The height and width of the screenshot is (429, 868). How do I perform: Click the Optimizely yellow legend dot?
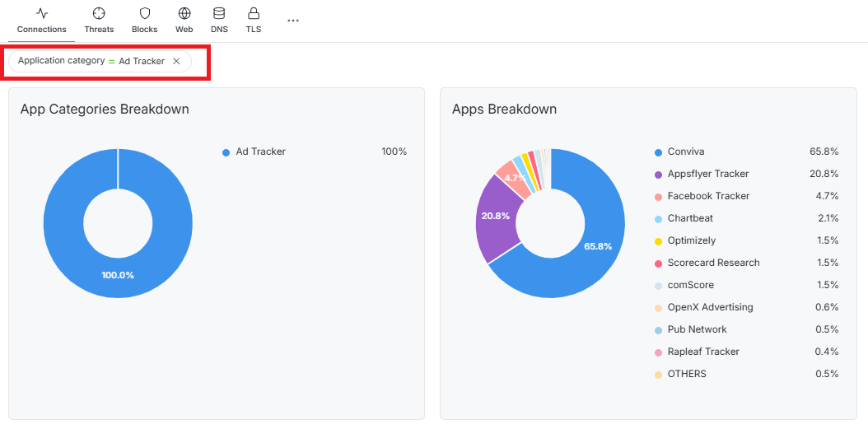click(x=658, y=241)
